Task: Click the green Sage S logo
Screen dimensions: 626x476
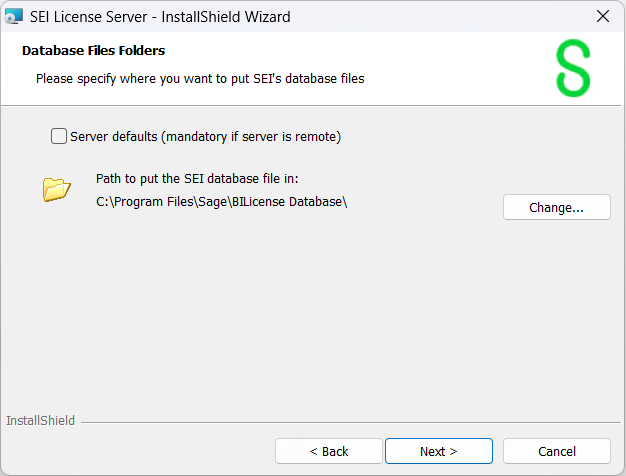Action: [x=573, y=69]
